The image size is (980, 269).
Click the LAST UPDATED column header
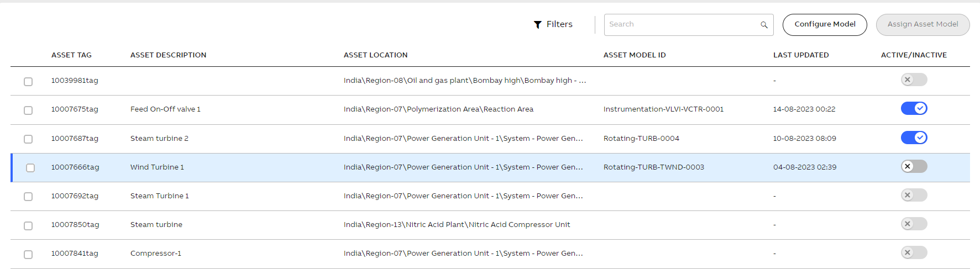pos(801,55)
